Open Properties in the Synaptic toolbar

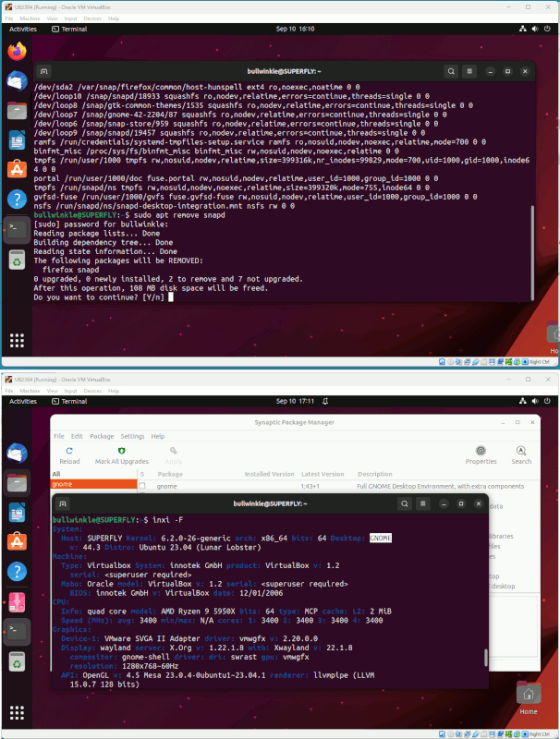[x=481, y=455]
